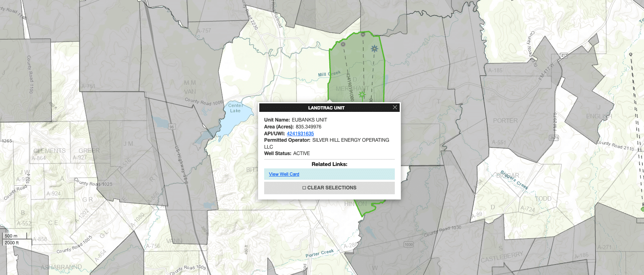This screenshot has height=275, width=644.
Task: Click the US Highway 96 shield marker
Action: (x=172, y=127)
